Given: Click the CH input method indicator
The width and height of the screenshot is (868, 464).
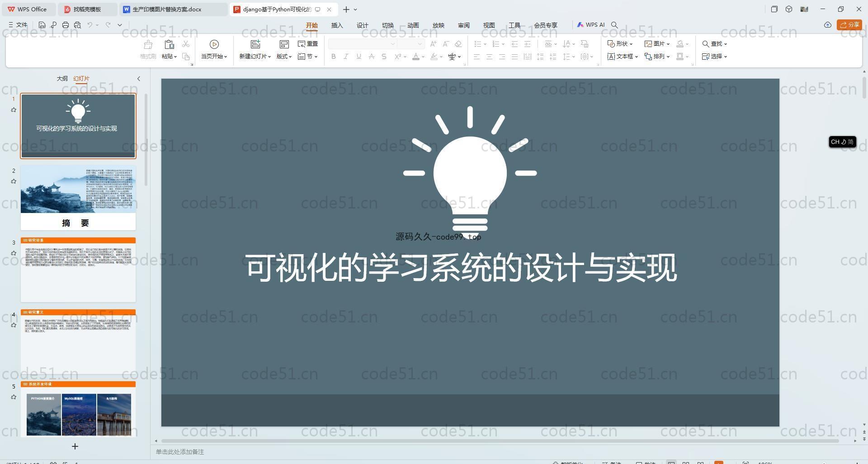Looking at the screenshot, I should click(842, 142).
